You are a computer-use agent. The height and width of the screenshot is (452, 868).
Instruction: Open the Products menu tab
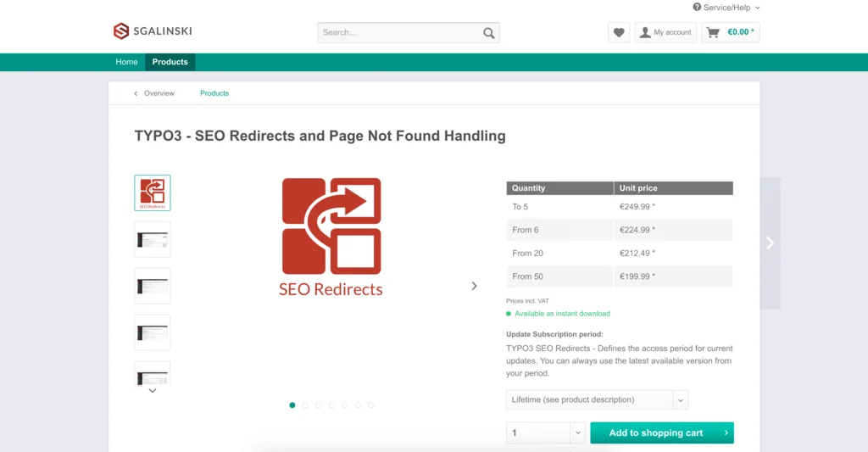(170, 62)
